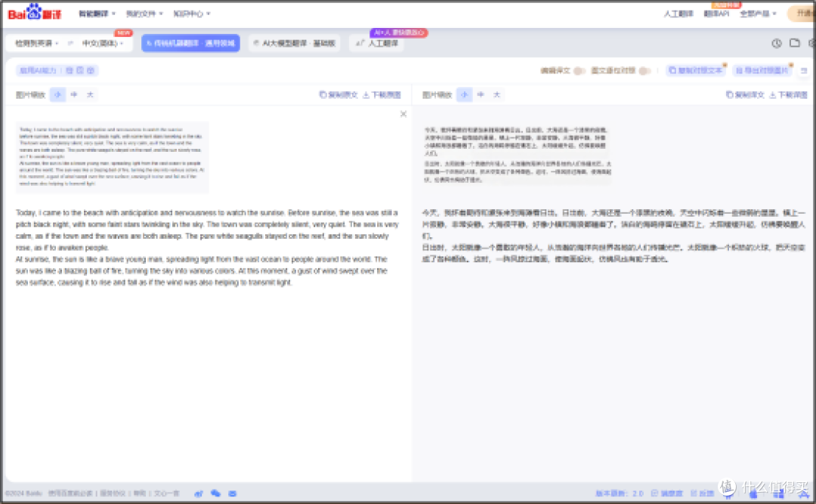Click 下载译图 to download translated image

(x=788, y=94)
